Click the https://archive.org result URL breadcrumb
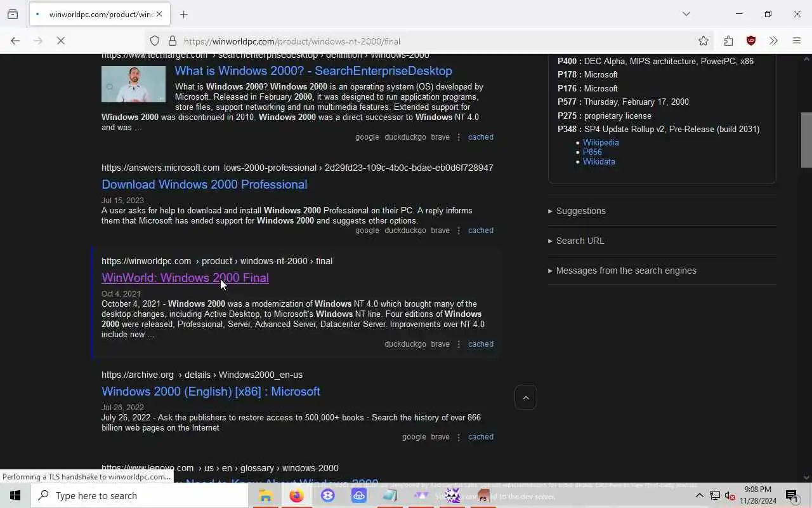Image resolution: width=812 pixels, height=508 pixels. coord(202,375)
